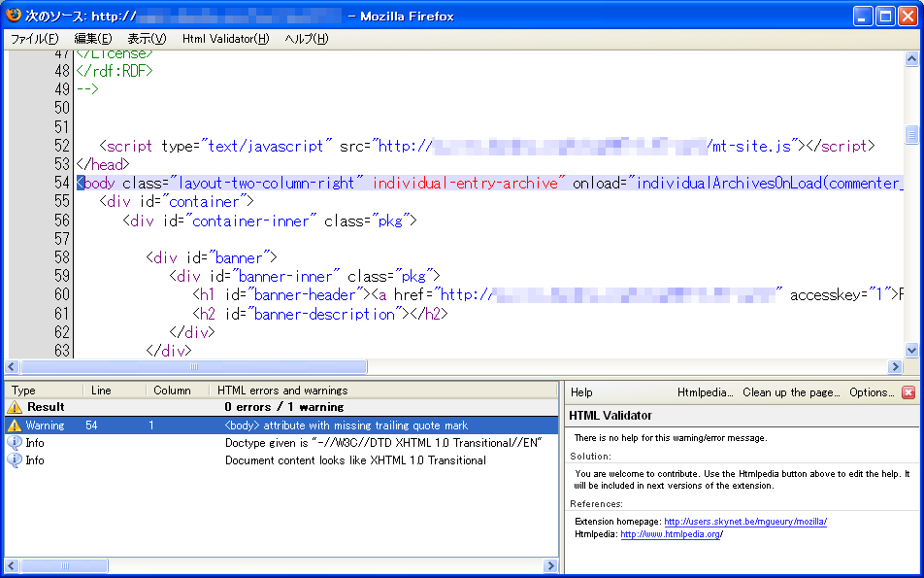
Task: Click the script tag on line 52
Action: pyautogui.click(x=487, y=146)
